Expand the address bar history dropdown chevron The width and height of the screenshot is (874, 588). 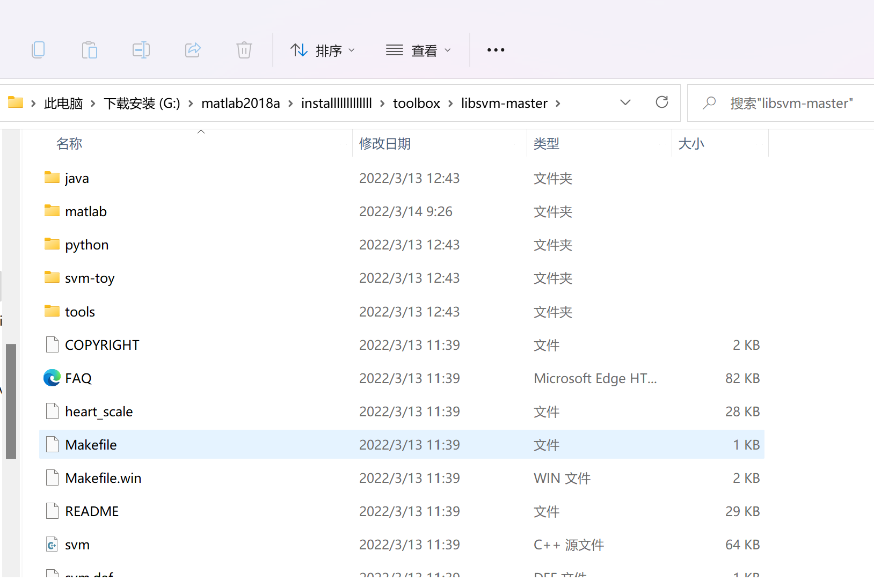[625, 102]
